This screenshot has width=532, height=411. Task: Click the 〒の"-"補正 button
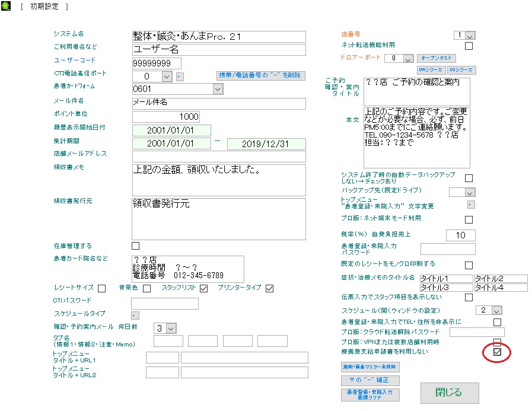tap(370, 380)
